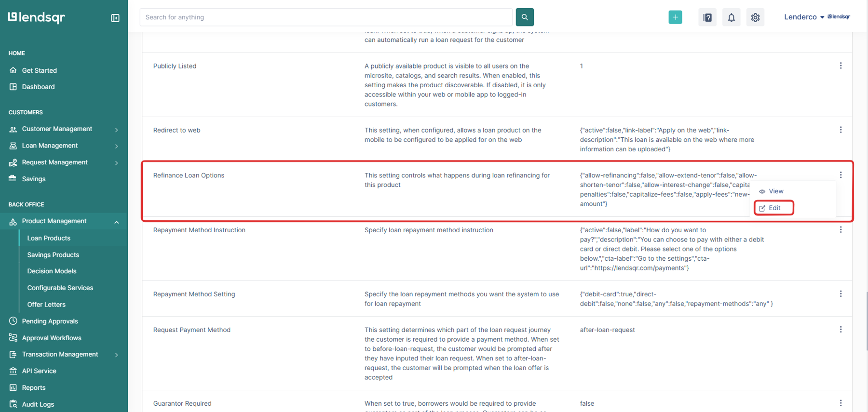Click the Repayment Method Setting name

pos(194,294)
